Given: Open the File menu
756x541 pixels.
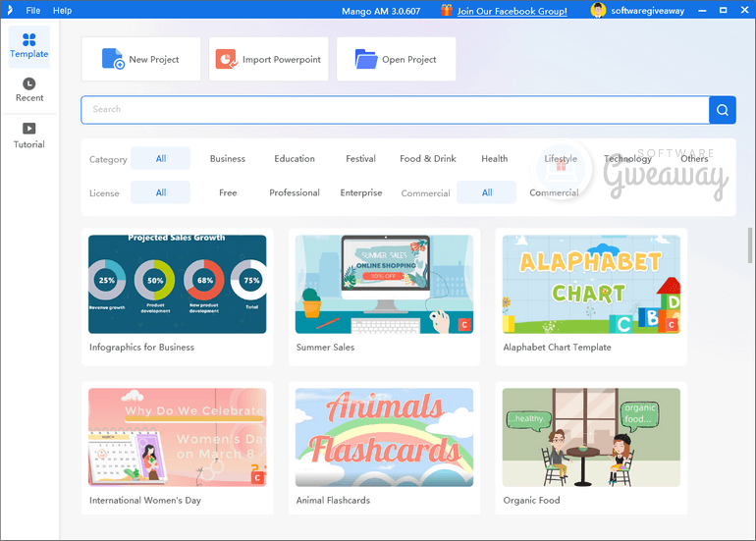Looking at the screenshot, I should pos(33,10).
